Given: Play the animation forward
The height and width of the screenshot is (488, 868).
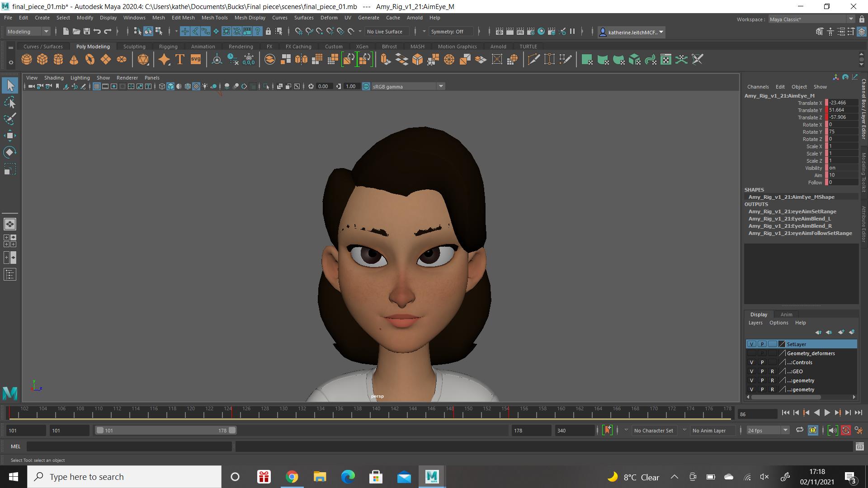Looking at the screenshot, I should pos(827,413).
